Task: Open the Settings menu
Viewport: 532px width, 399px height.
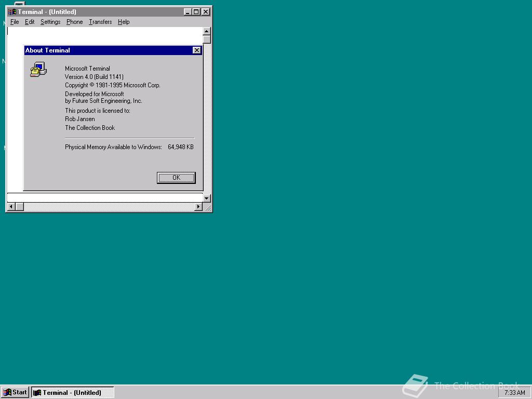Action: [50, 22]
